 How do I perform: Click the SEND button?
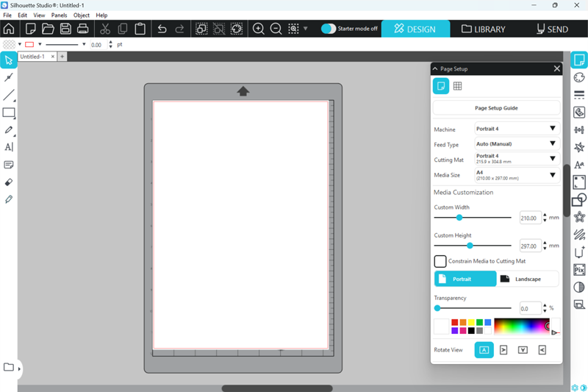[552, 29]
